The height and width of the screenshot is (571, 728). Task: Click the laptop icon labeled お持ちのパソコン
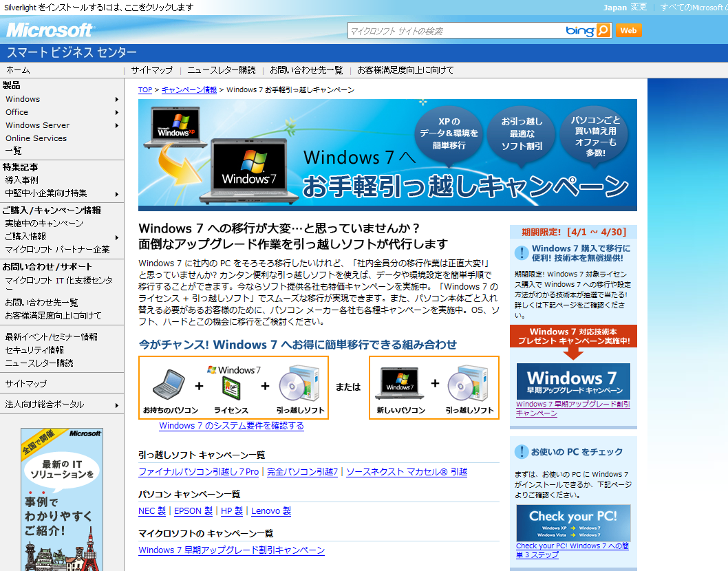click(x=169, y=385)
